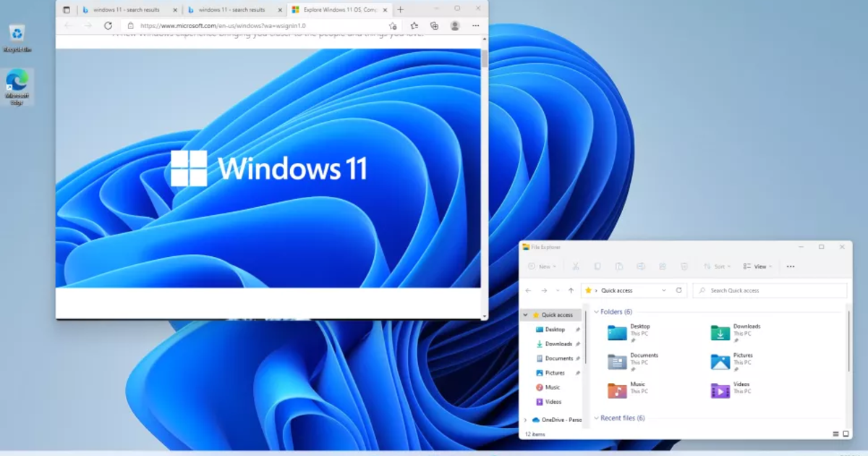
Task: Select Rename in File Explorer toolbar
Action: click(x=641, y=266)
